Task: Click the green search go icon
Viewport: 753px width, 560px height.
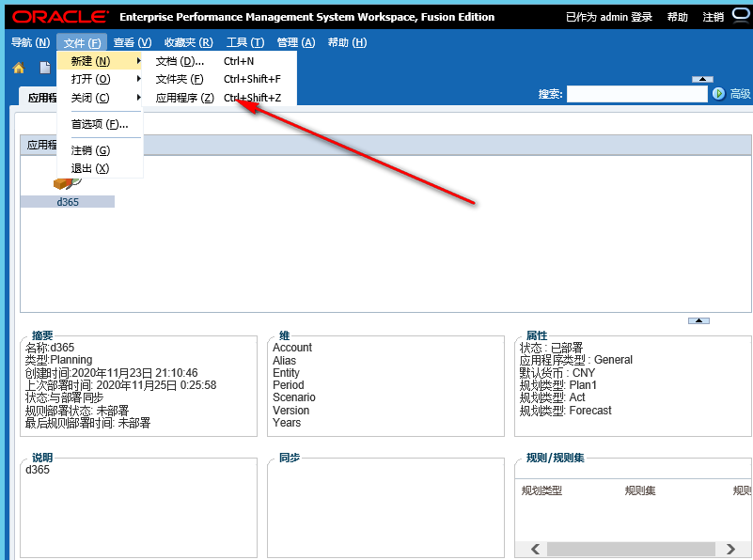Action: [718, 94]
